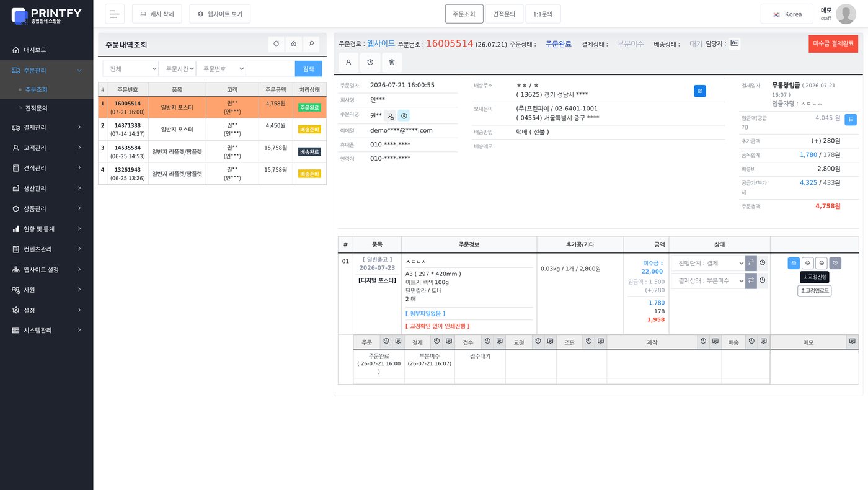Click the order search text field
This screenshot has width=868, height=490.
270,69
